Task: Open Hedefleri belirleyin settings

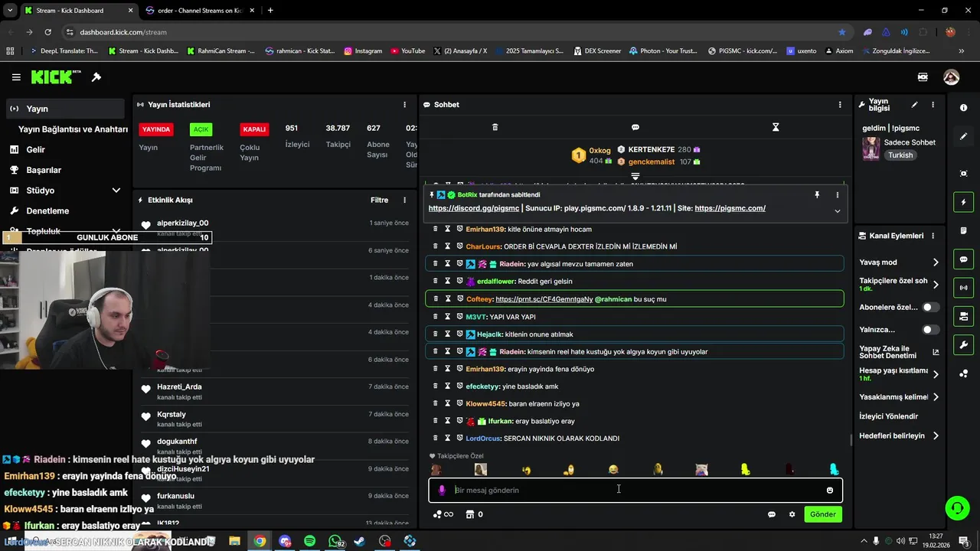Action: [899, 436]
